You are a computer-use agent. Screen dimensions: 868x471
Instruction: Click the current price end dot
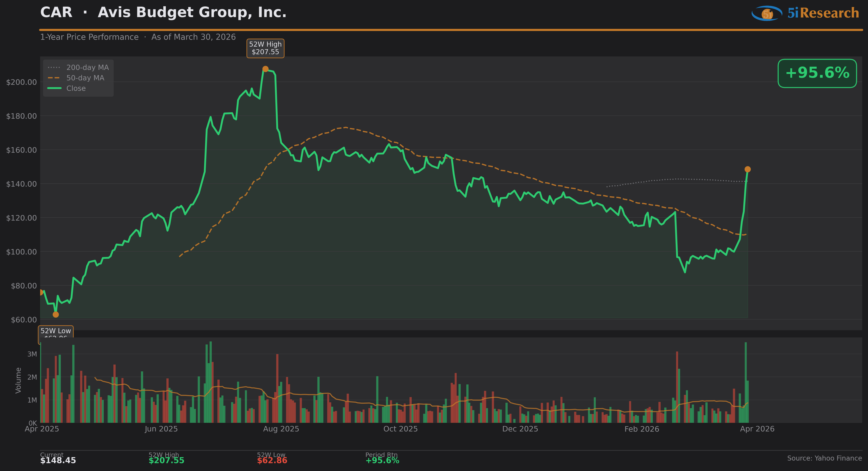(747, 169)
